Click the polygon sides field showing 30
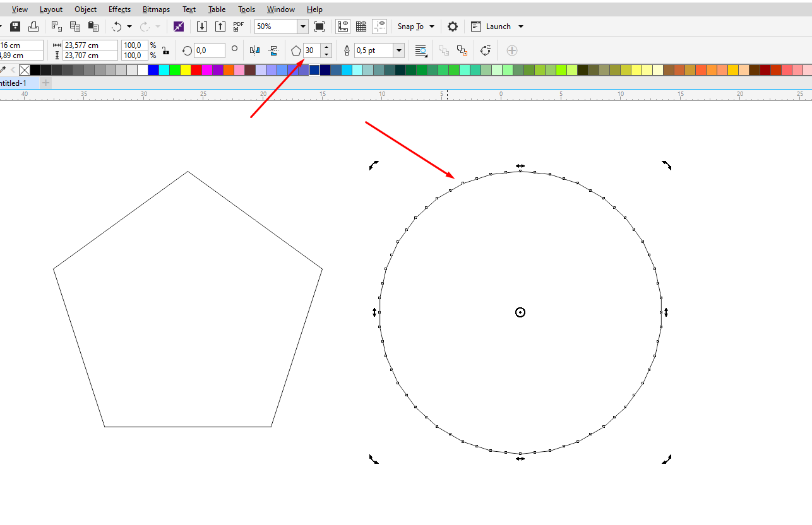 312,50
